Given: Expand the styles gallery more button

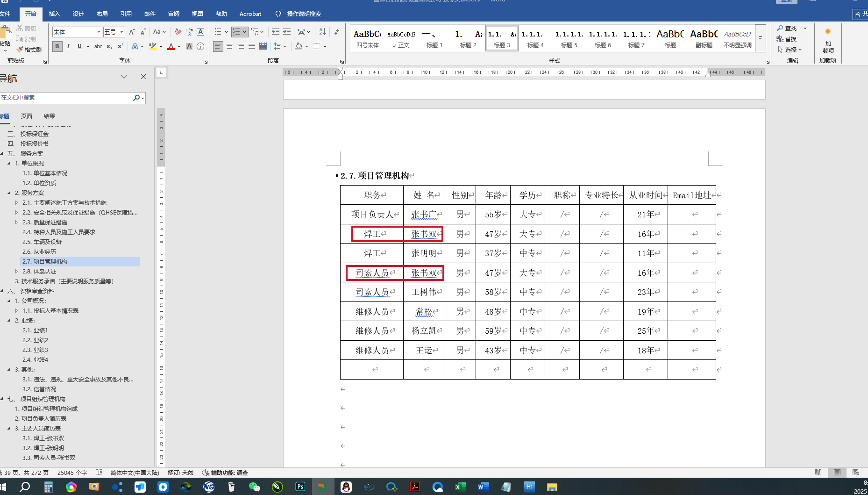Looking at the screenshot, I should click(x=760, y=37).
